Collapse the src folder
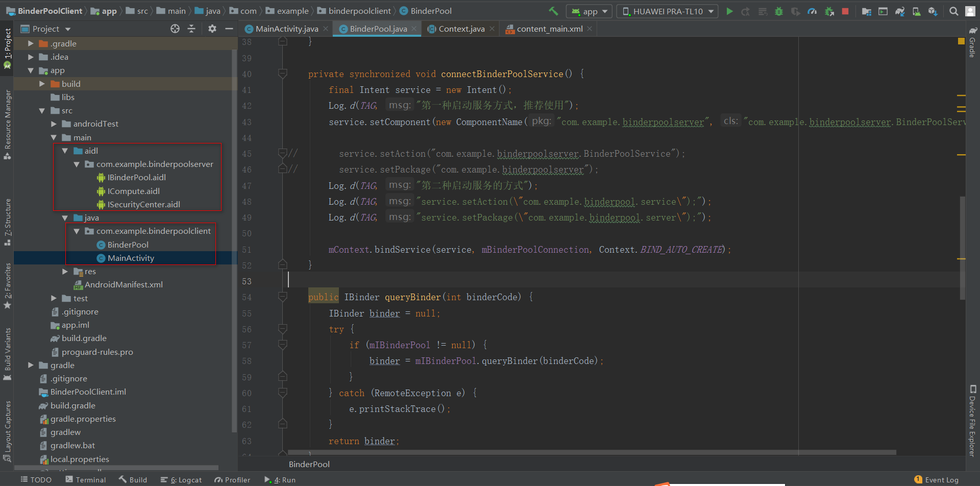The image size is (980, 486). coord(42,110)
